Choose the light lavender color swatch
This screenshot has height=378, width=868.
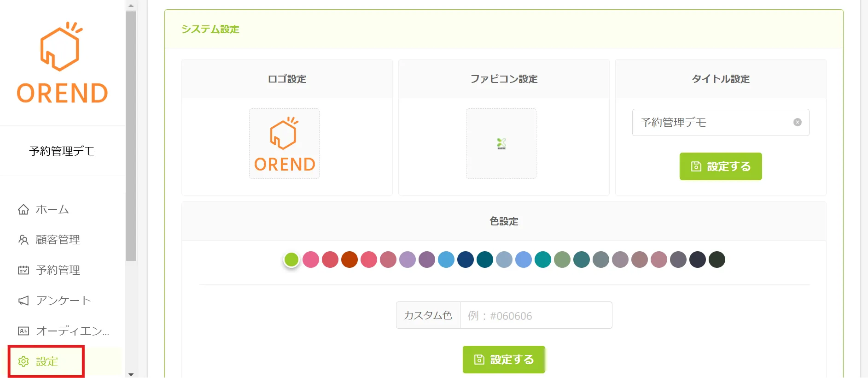(408, 260)
